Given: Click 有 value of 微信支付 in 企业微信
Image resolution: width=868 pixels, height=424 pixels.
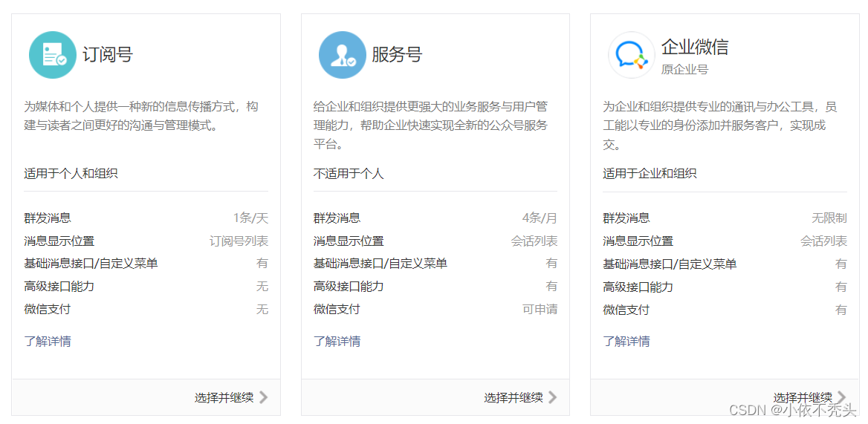Looking at the screenshot, I should tap(841, 310).
